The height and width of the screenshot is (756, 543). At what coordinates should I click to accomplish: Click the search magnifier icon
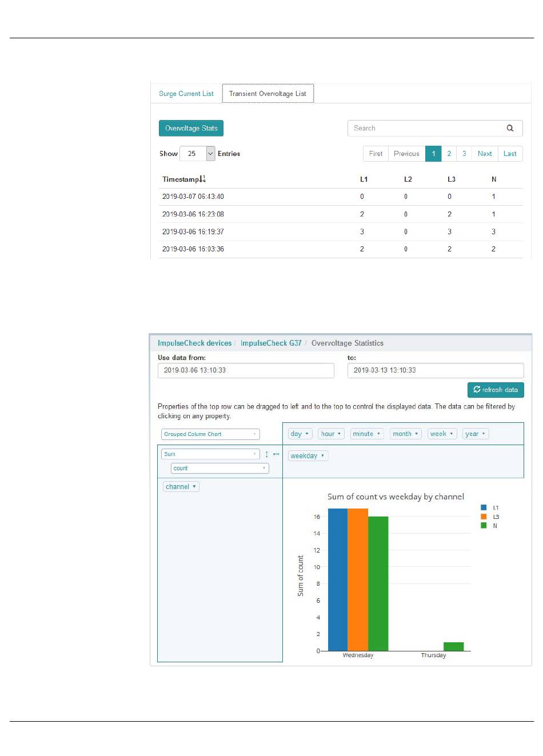510,128
